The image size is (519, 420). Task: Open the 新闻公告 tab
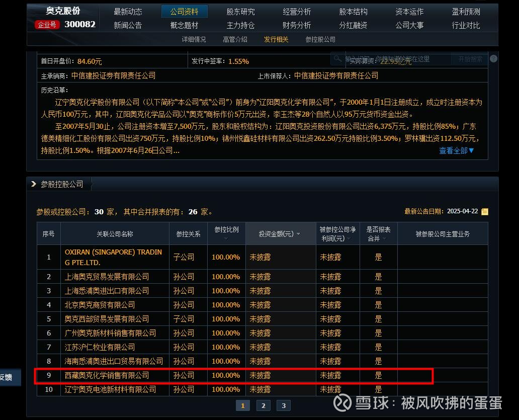tap(128, 25)
